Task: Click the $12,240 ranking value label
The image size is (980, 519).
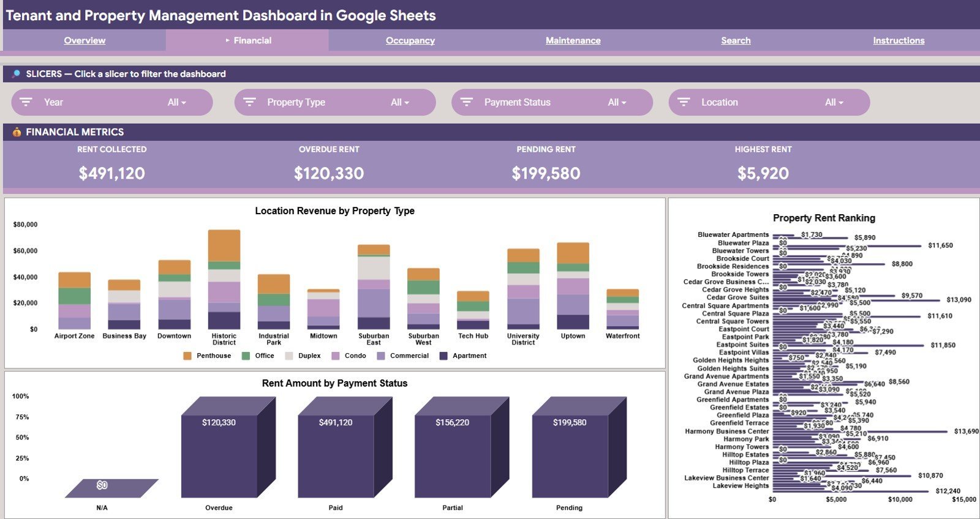Action: point(948,491)
